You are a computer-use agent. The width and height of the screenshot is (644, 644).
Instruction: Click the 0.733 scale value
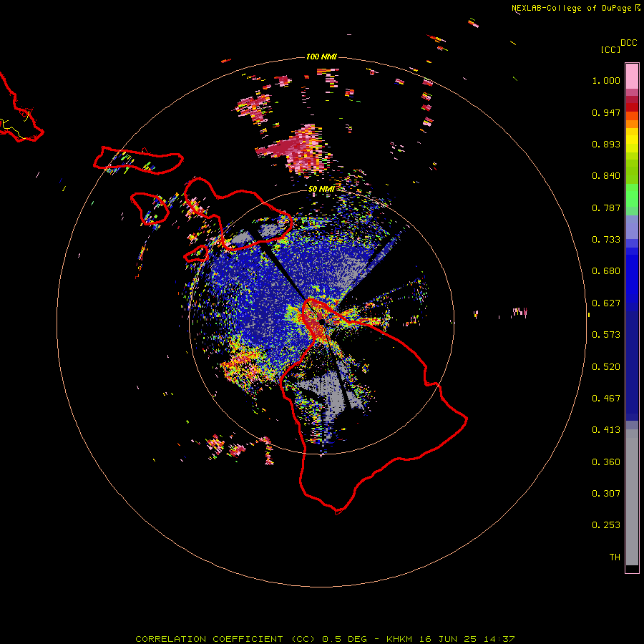(606, 240)
